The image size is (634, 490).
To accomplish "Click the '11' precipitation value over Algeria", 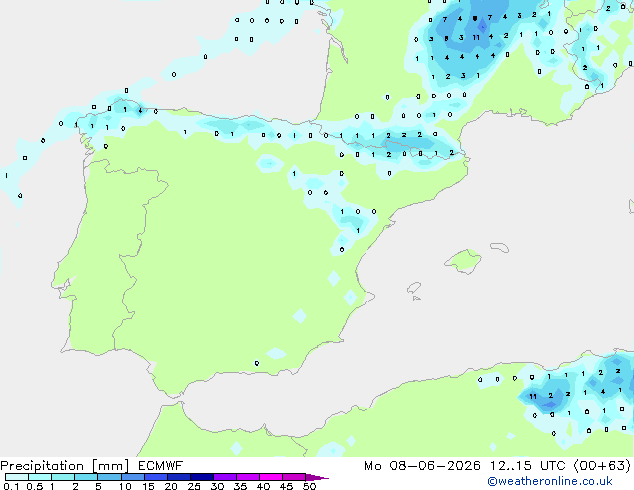I will [533, 396].
